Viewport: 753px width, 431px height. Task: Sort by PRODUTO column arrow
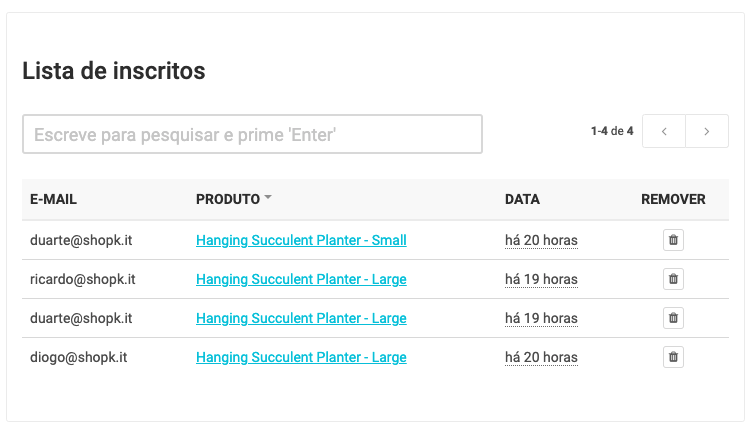268,198
